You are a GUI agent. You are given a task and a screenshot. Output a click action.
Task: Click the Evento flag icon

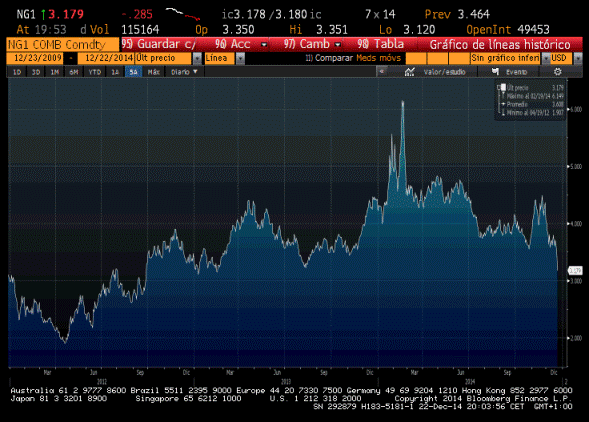click(x=495, y=71)
